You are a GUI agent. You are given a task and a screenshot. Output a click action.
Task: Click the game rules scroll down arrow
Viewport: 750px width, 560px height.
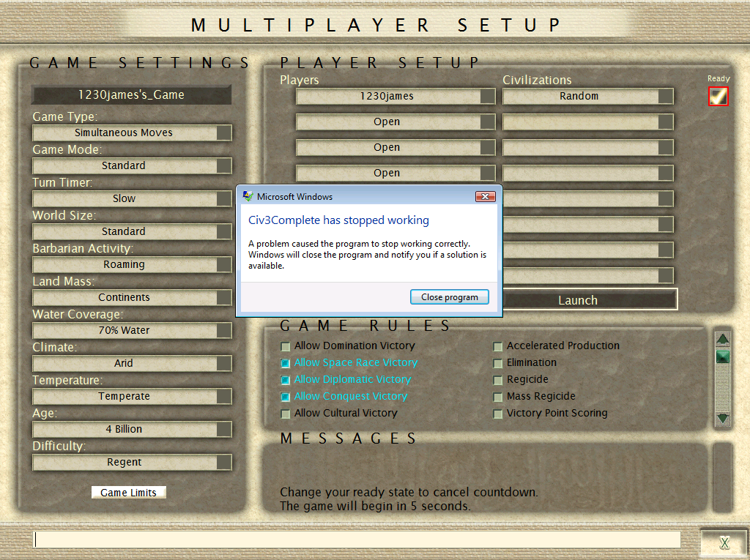[723, 419]
